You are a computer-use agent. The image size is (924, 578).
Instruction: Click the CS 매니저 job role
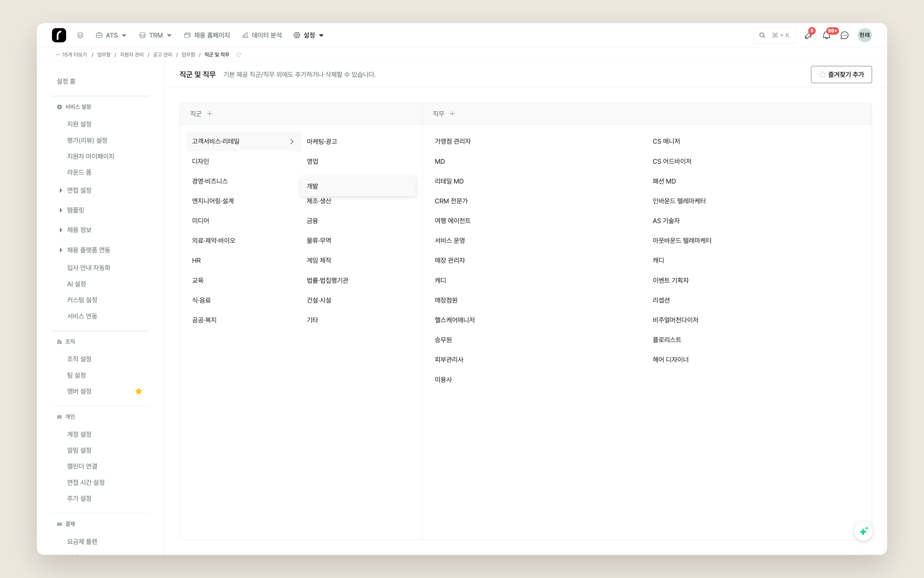[666, 141]
